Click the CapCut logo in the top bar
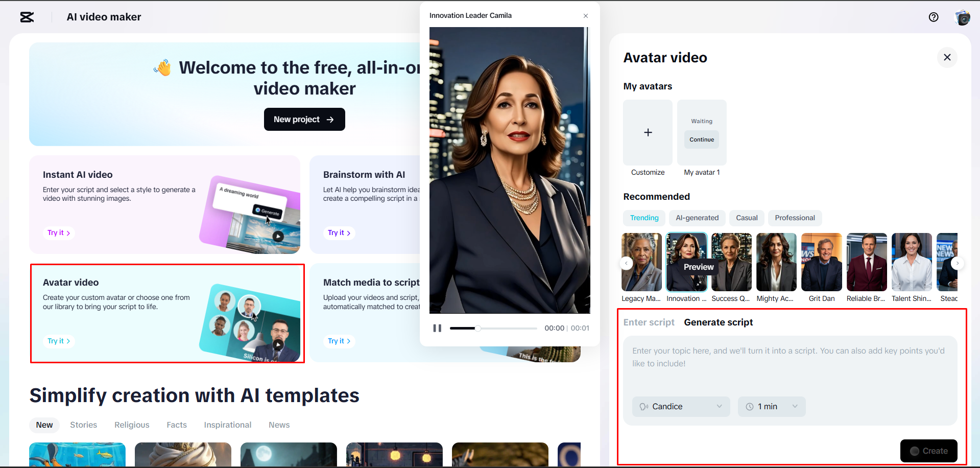 click(x=27, y=17)
